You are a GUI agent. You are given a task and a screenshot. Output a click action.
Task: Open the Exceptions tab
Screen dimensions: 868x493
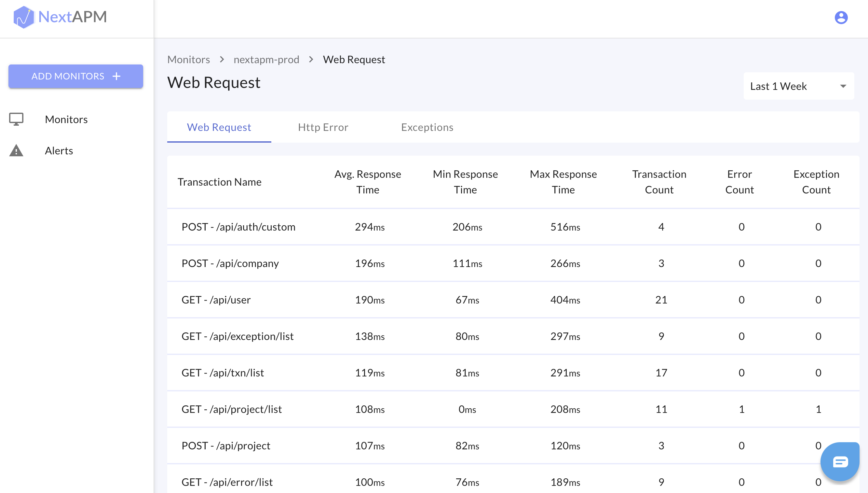tap(427, 127)
